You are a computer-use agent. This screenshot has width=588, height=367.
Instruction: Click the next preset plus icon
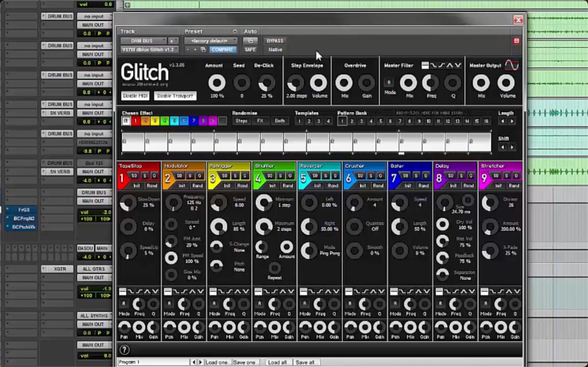pyautogui.click(x=195, y=49)
